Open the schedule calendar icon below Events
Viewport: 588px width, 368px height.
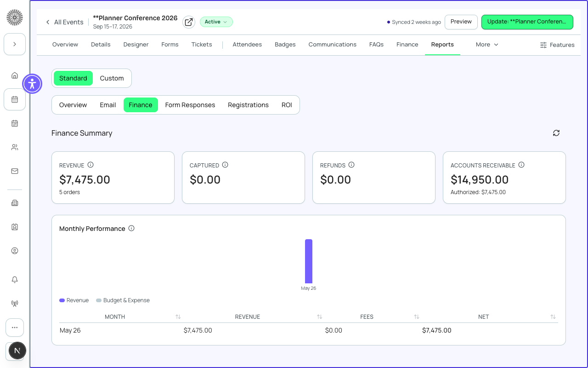15,123
